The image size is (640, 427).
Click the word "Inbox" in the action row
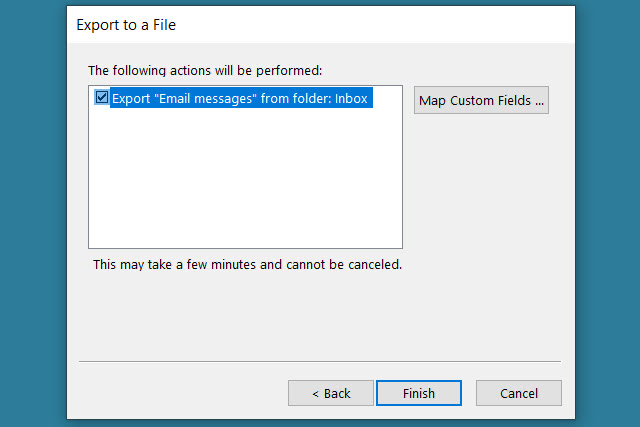pyautogui.click(x=353, y=99)
